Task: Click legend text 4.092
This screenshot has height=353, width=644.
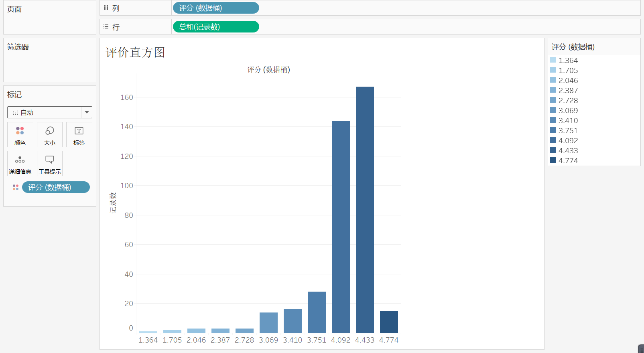Action: click(x=568, y=140)
